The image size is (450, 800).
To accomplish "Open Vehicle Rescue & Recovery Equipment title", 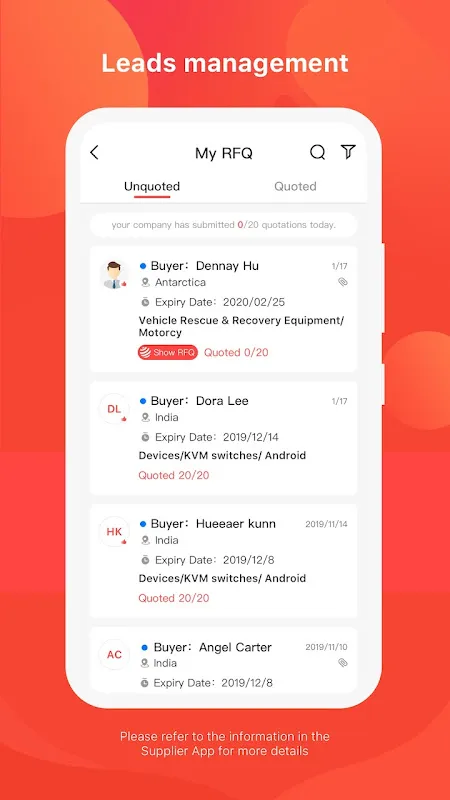I will (241, 327).
